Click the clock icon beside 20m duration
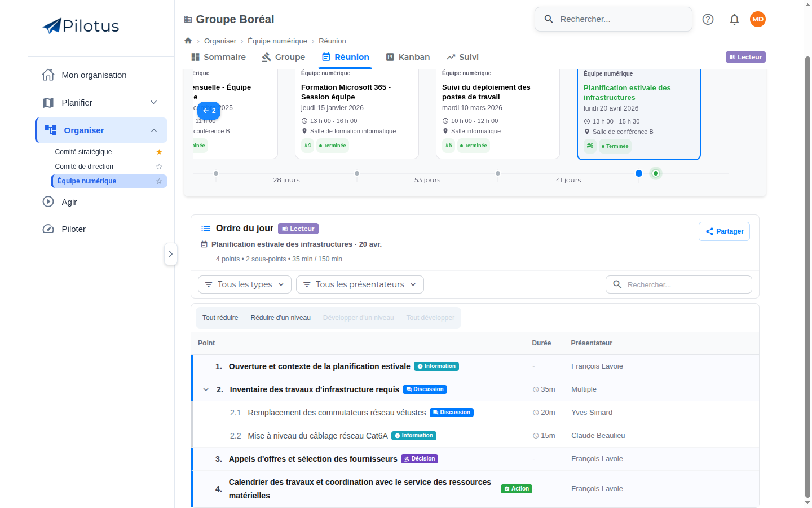Image resolution: width=812 pixels, height=508 pixels. coord(536,413)
